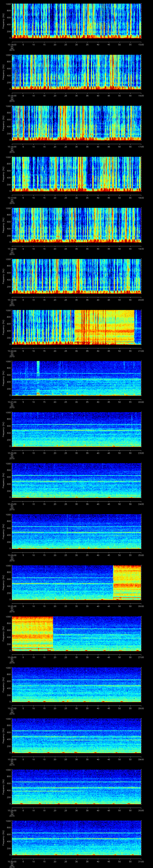Click the "10:25:00" start time label
Screen dimensions: 153x868
point(12,606)
